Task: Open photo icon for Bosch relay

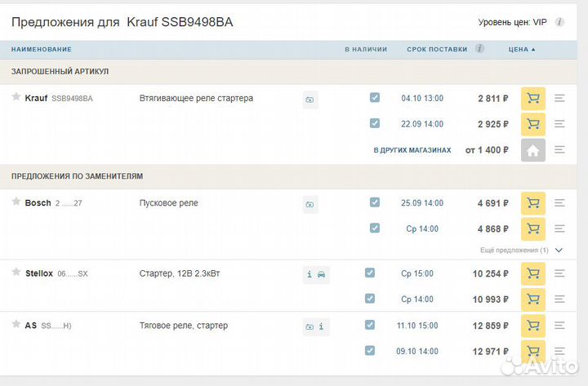Action: 310,205
